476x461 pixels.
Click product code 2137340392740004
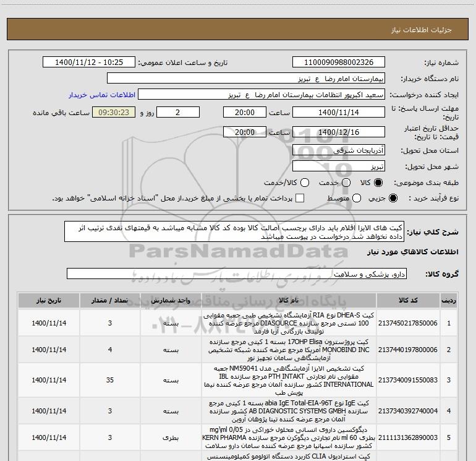[x=408, y=411]
